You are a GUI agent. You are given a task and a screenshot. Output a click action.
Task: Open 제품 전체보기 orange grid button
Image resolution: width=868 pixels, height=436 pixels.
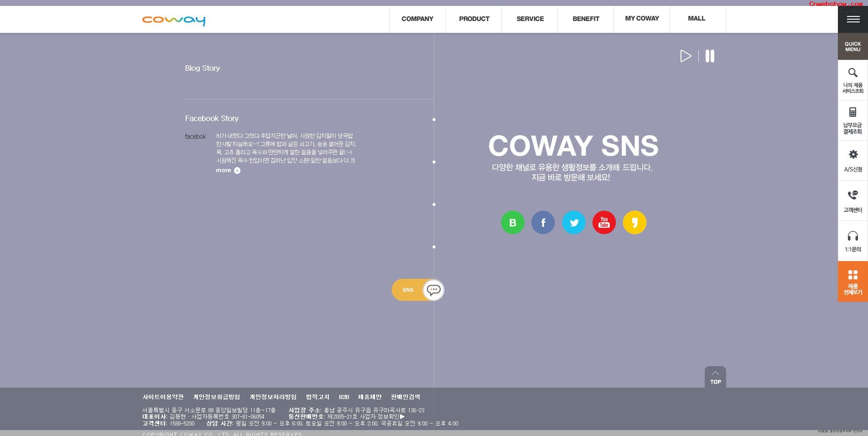853,282
